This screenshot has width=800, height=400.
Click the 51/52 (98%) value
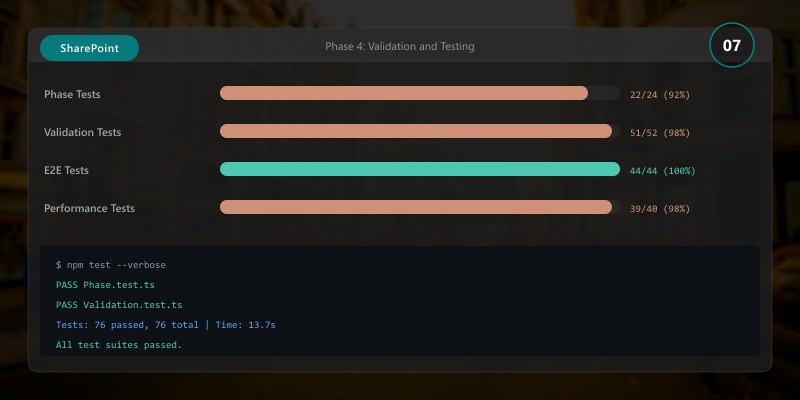pos(660,133)
